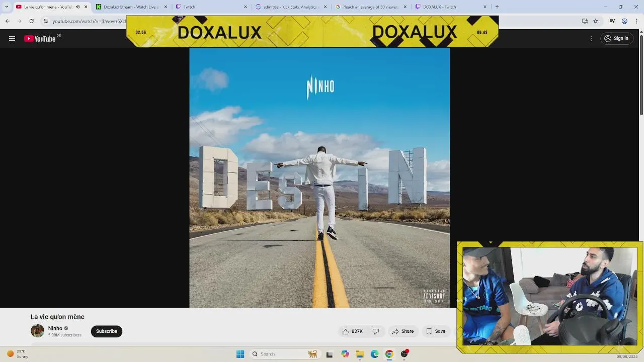Open Google Chrome from taskbar
The height and width of the screenshot is (362, 644).
[x=389, y=354]
